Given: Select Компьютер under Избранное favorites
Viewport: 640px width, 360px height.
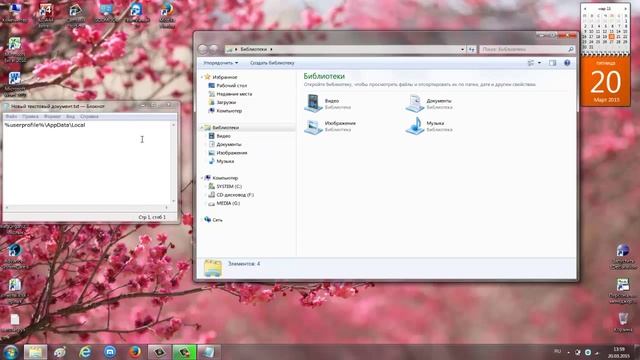Looking at the screenshot, I should coord(225,111).
